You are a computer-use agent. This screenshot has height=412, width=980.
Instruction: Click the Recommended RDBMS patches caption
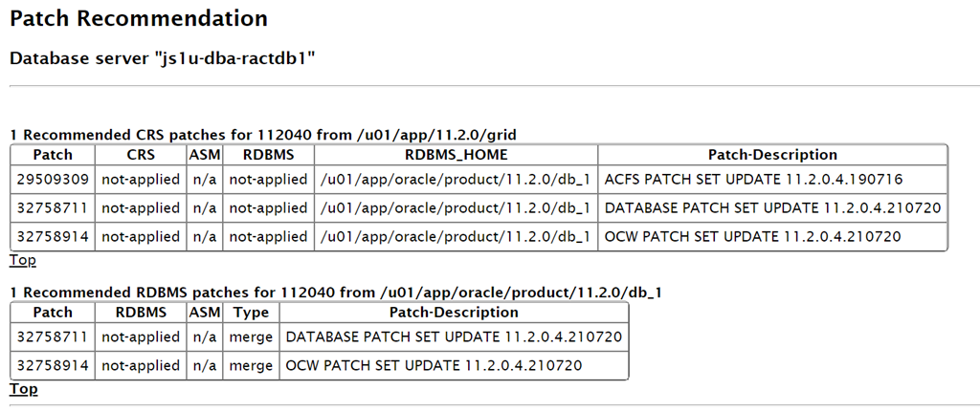(x=336, y=293)
